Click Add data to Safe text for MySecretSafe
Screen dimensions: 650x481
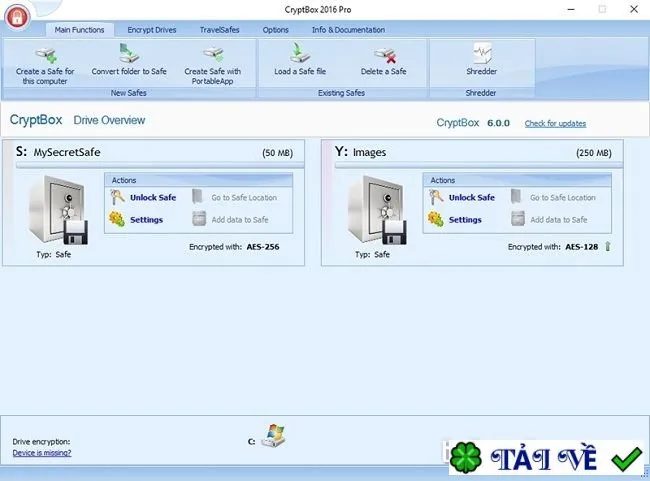[240, 220]
